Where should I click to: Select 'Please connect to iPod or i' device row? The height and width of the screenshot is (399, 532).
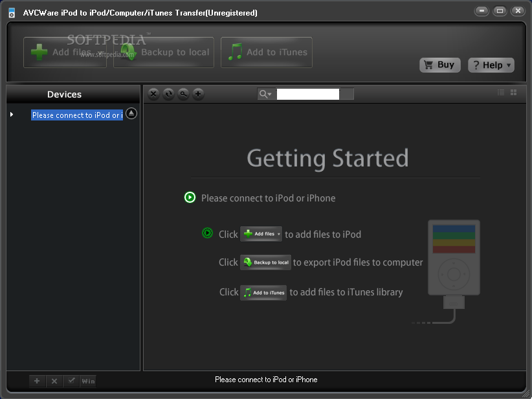[77, 115]
